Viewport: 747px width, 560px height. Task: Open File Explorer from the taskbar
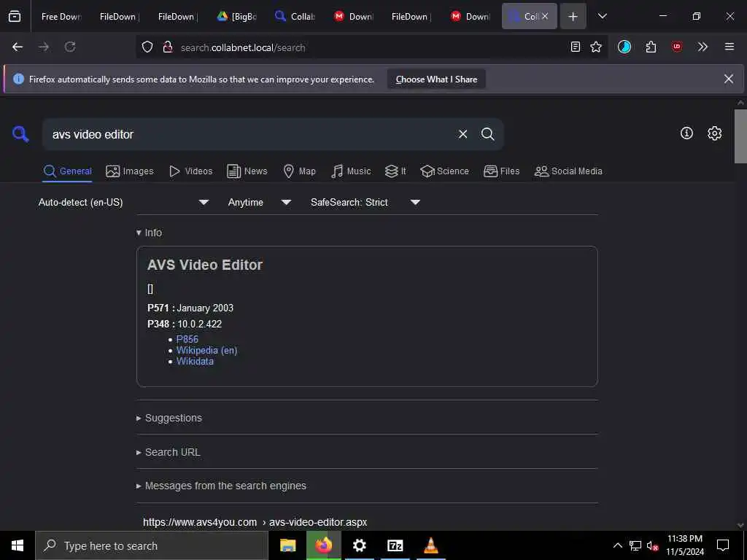pyautogui.click(x=287, y=545)
